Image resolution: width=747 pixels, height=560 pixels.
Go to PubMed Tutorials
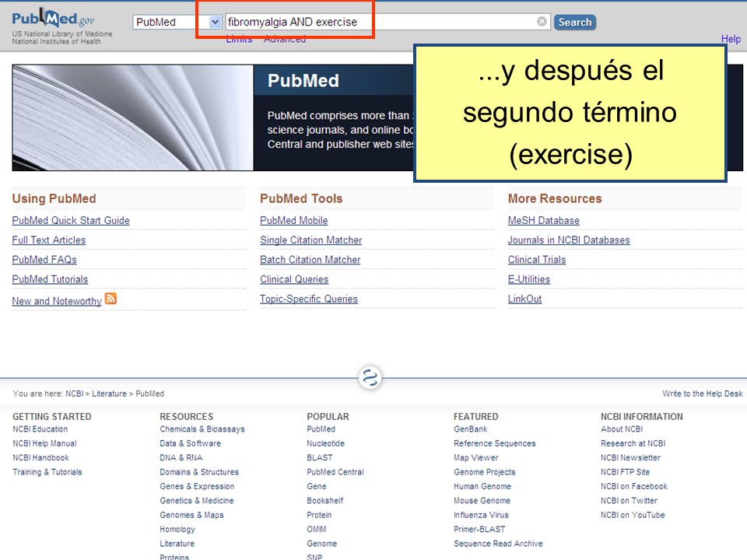coord(50,279)
